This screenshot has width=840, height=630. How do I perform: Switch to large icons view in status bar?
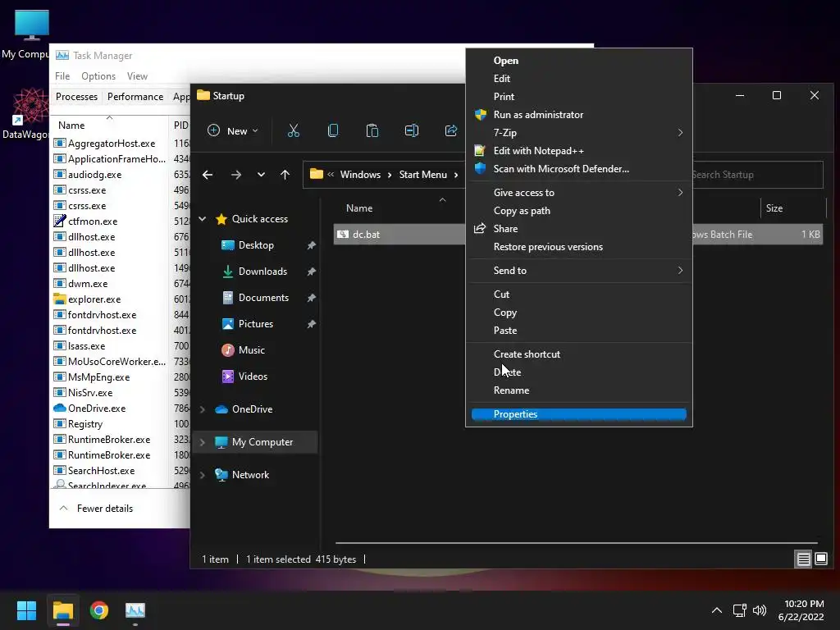coord(820,559)
